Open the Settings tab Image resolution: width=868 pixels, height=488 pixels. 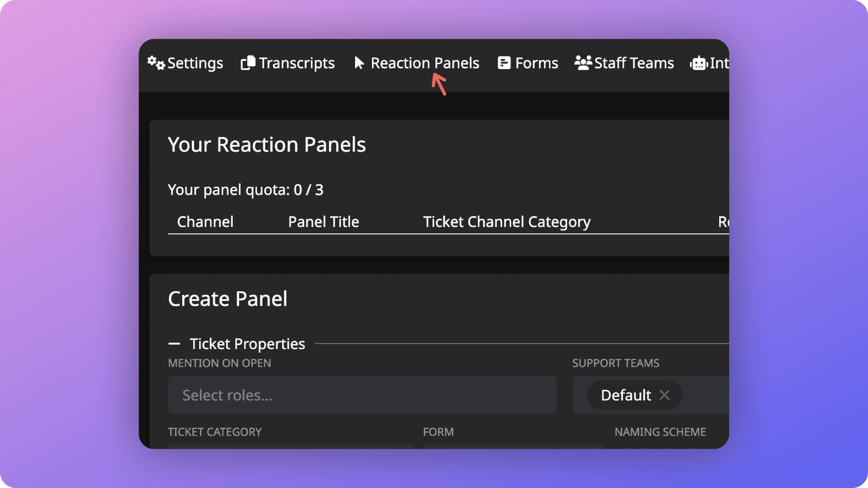click(x=195, y=63)
